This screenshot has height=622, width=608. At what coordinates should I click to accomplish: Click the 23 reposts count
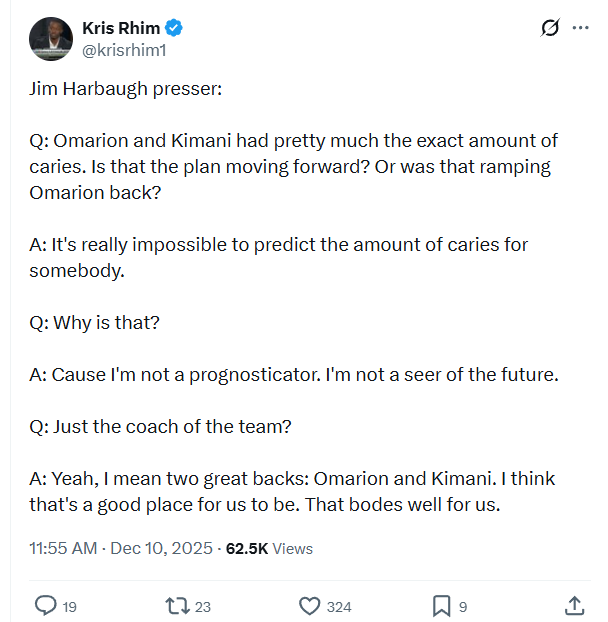pos(203,606)
